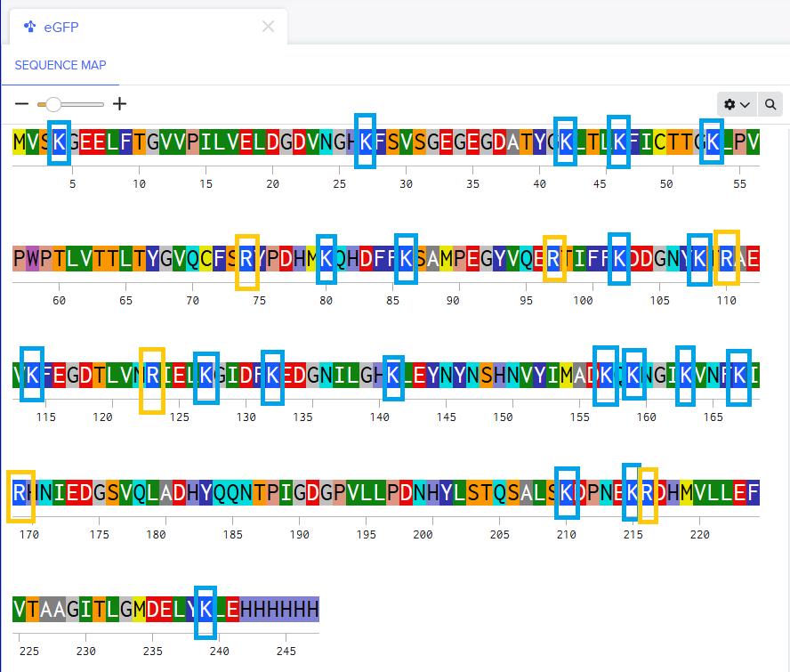Select lysine K at position 4
Image resolution: width=790 pixels, height=672 pixels.
pos(59,142)
